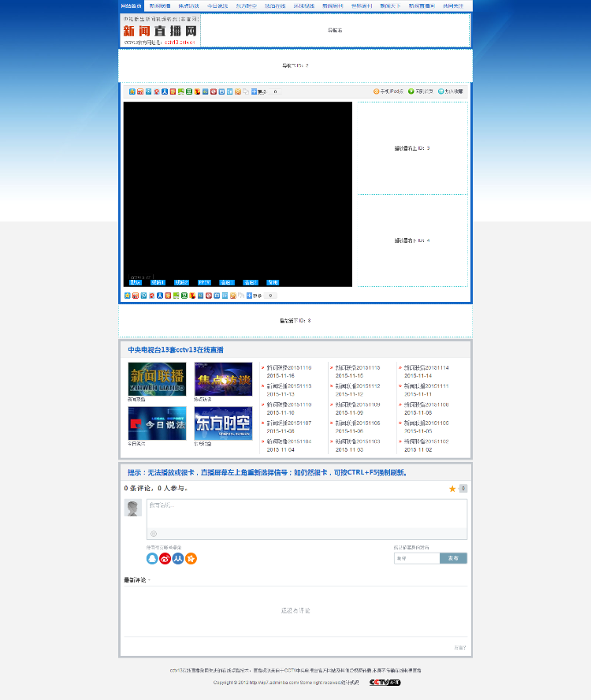Screen dimensions: 591x700
Task: Open 环球视线 in the navigation bar
Action: point(304,6)
